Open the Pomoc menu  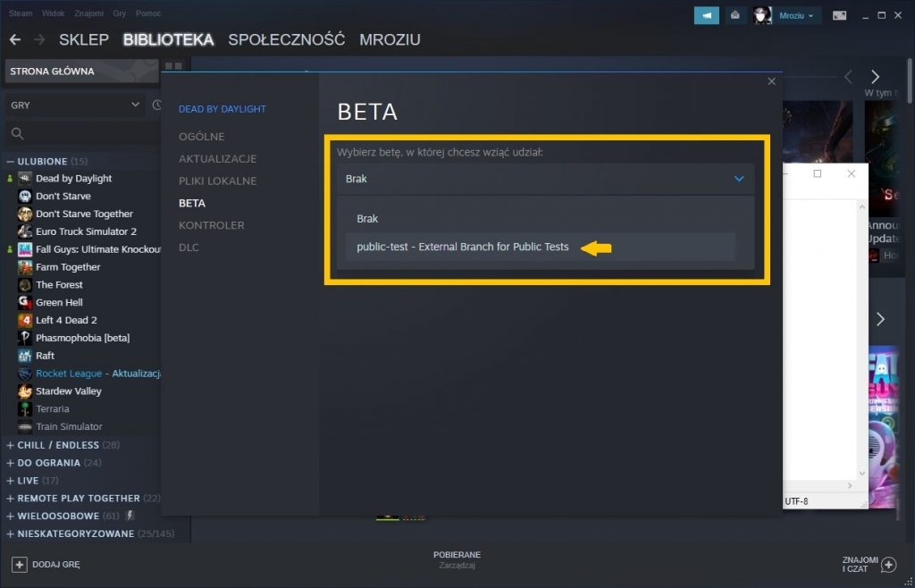pyautogui.click(x=148, y=13)
